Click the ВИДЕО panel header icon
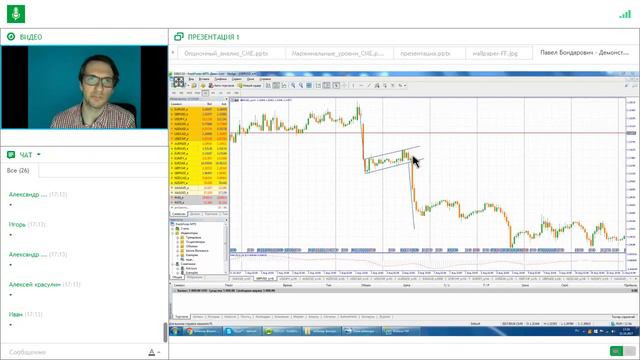This screenshot has width=640, height=360. point(11,37)
